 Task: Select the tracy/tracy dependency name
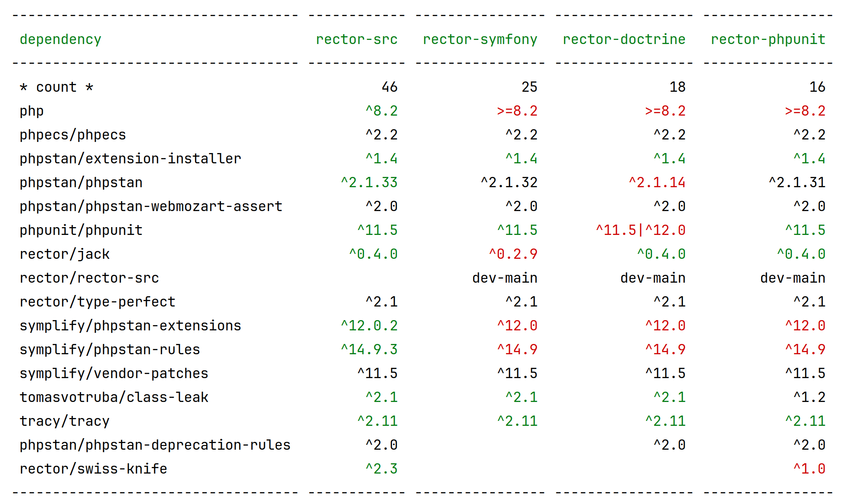[65, 421]
